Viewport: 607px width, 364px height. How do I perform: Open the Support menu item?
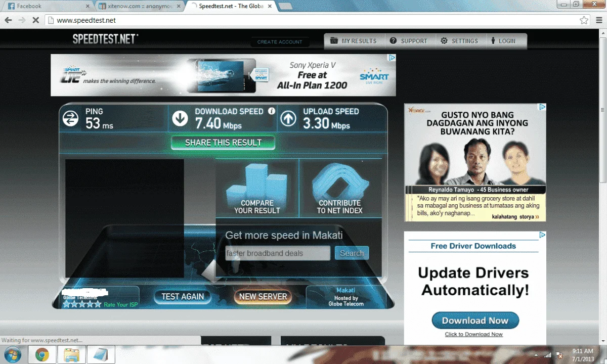click(409, 41)
